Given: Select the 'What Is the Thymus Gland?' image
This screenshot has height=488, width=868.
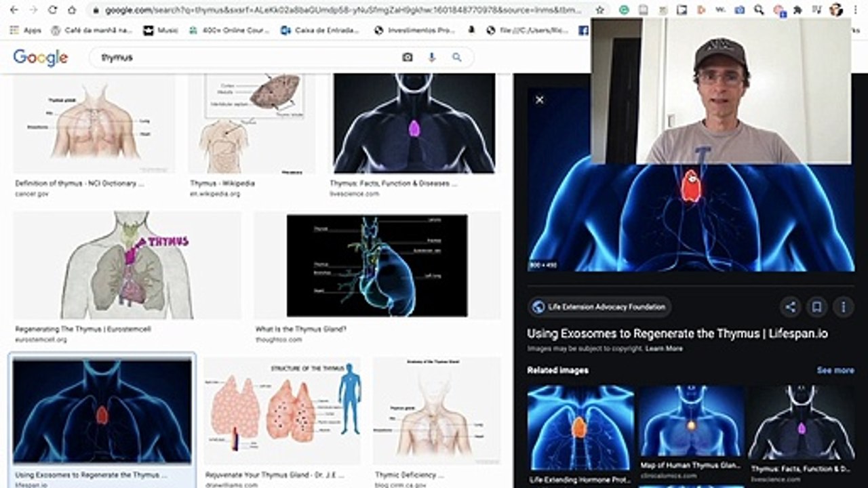Looking at the screenshot, I should click(x=377, y=265).
